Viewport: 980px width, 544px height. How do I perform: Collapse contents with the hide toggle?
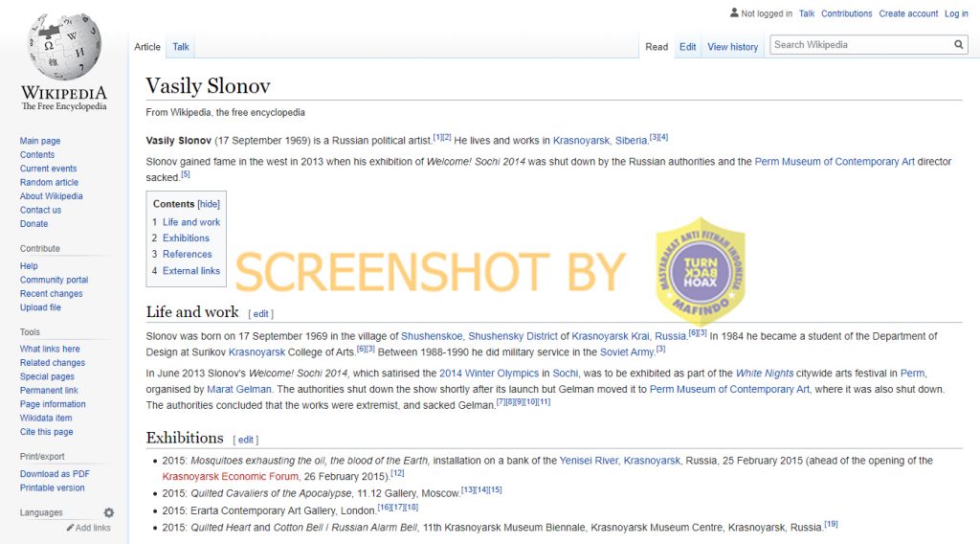(209, 204)
